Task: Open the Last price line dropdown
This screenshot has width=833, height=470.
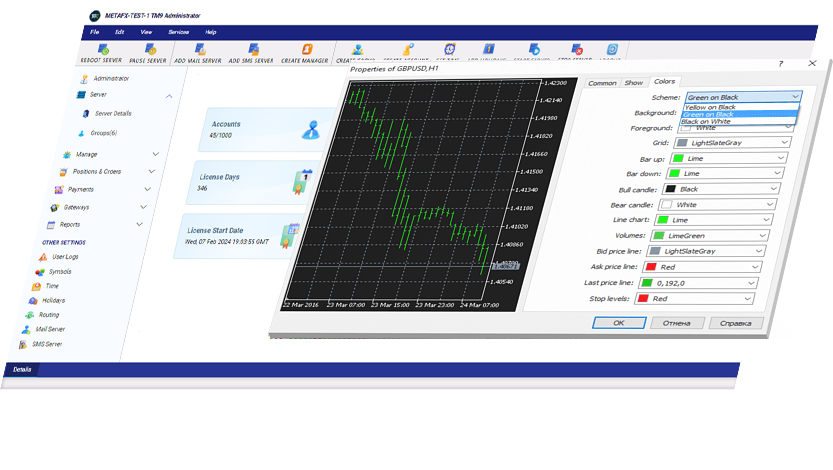Action: pyautogui.click(x=699, y=283)
